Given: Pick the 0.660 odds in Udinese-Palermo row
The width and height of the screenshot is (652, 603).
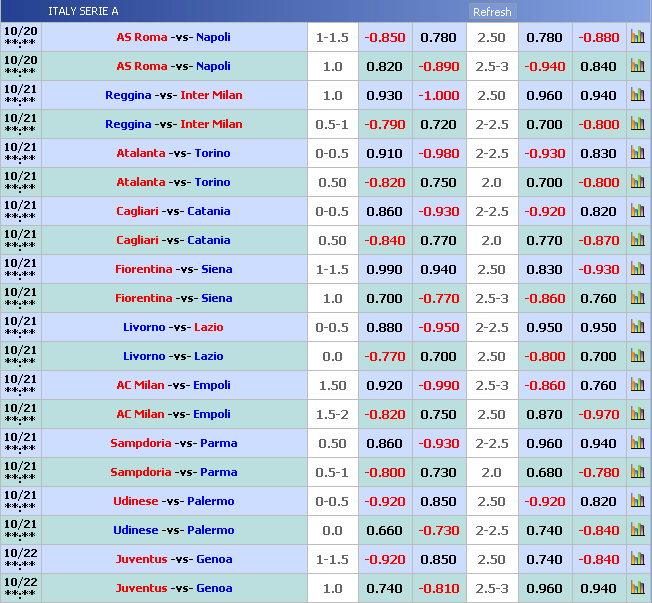Looking at the screenshot, I should coord(385,531).
